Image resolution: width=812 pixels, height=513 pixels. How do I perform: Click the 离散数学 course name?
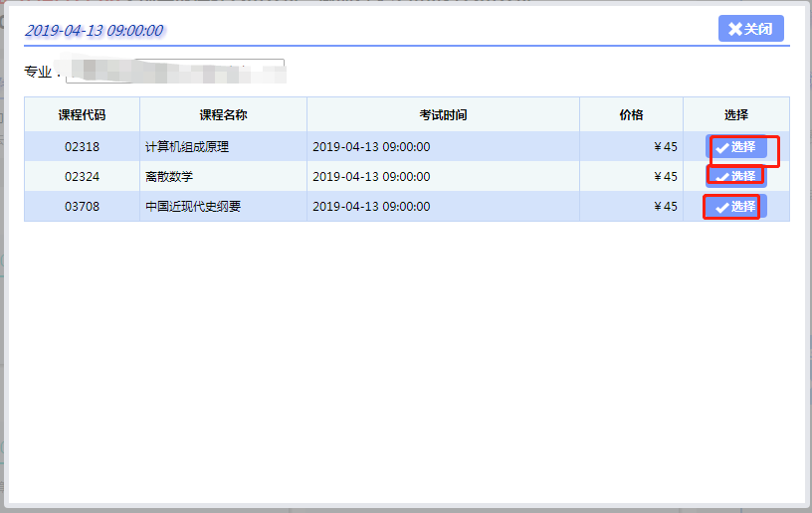coord(169,177)
